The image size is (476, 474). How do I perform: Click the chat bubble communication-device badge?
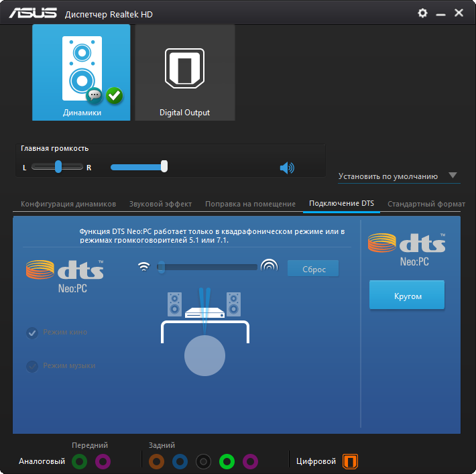[95, 96]
